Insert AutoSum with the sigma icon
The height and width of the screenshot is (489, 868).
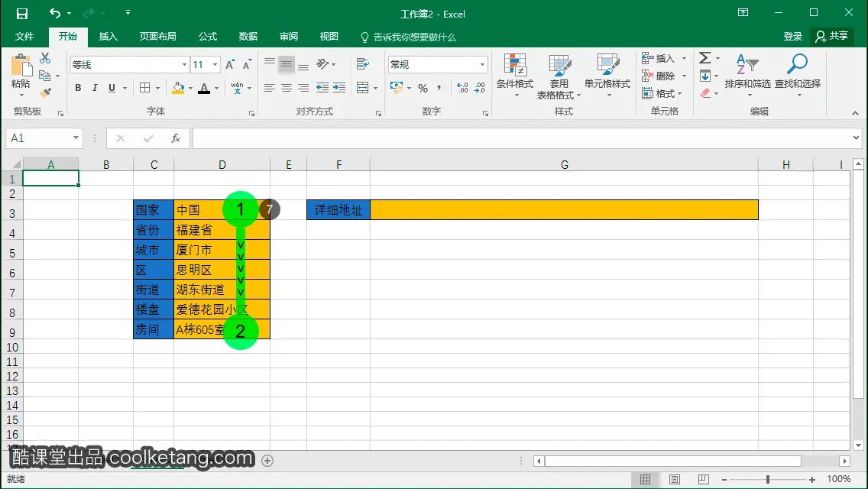click(x=704, y=57)
